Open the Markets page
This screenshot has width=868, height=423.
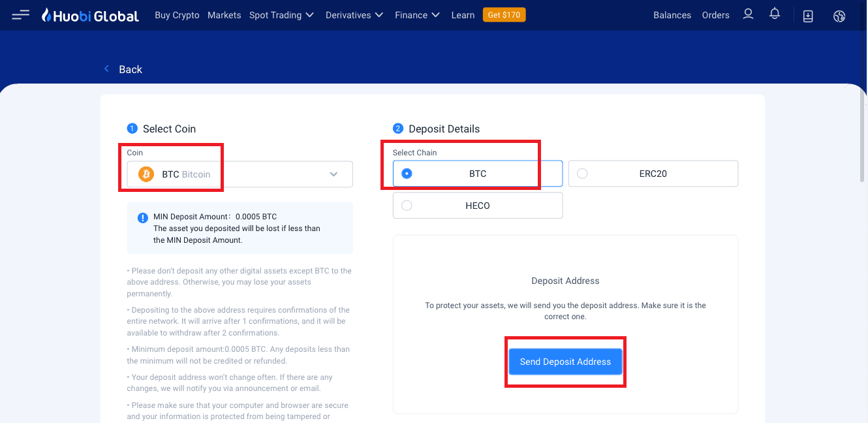[225, 15]
